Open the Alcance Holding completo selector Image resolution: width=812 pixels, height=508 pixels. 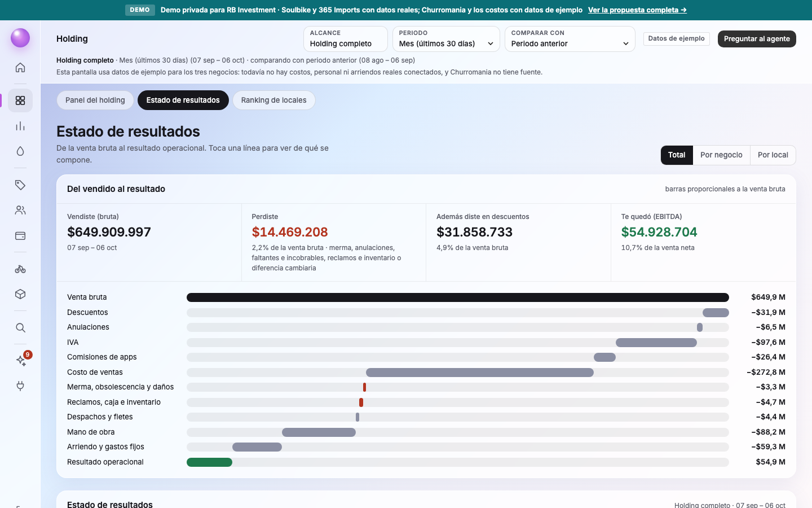[x=345, y=39]
